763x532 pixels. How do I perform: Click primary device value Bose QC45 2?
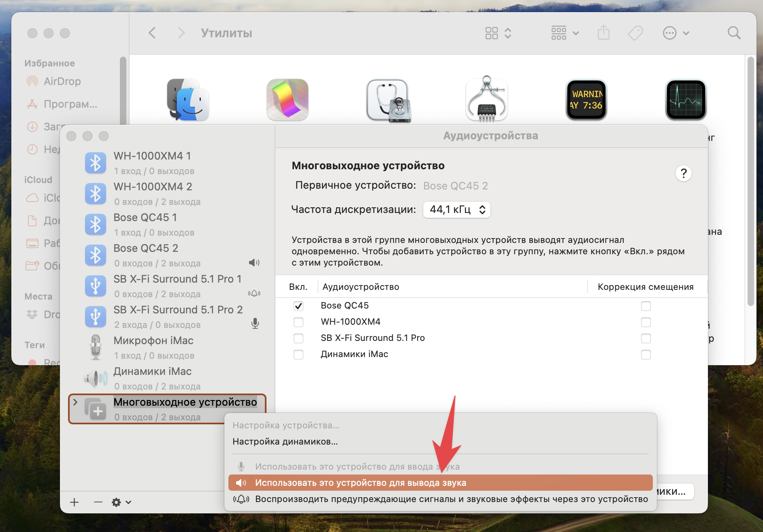456,186
